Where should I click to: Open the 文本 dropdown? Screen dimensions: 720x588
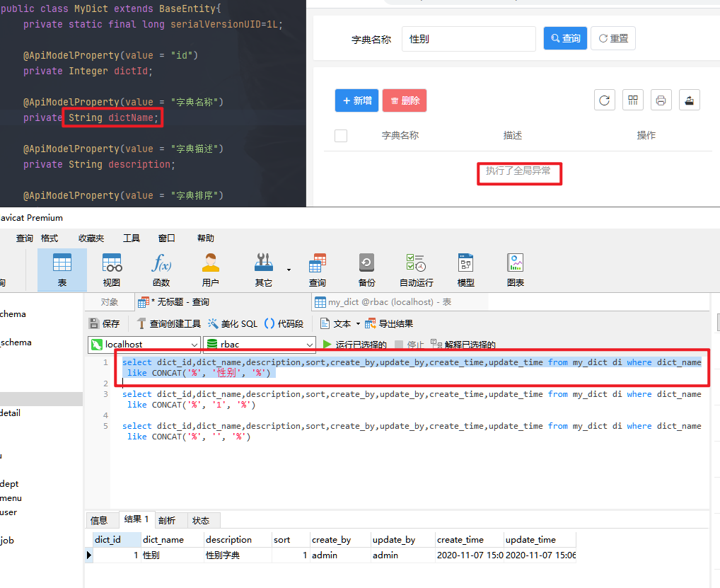(x=340, y=323)
